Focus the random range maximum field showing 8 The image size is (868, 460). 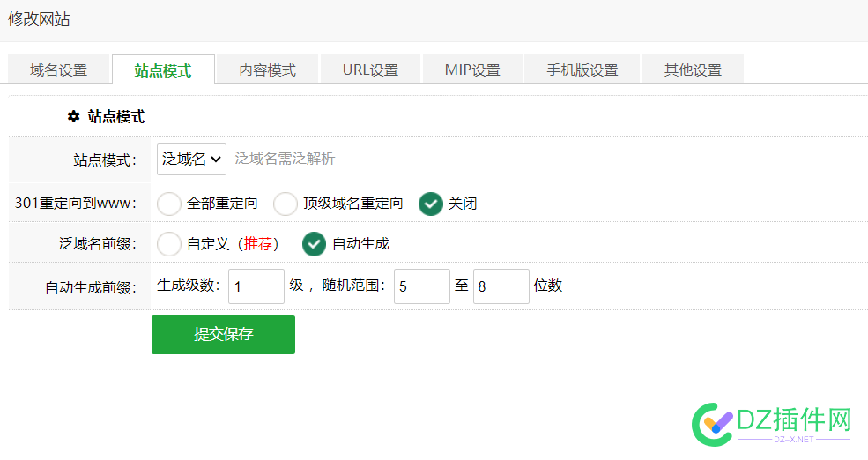pos(501,286)
